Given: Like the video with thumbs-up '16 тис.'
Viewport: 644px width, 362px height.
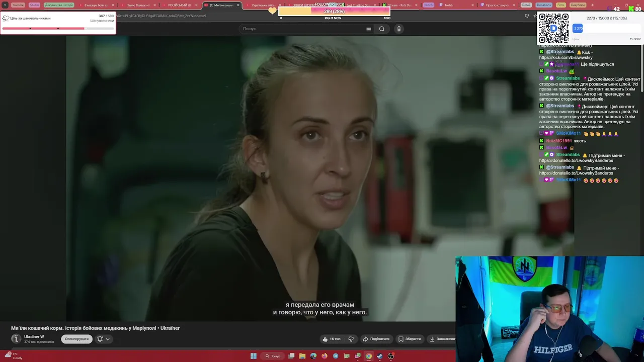Looking at the screenshot, I should 332,339.
